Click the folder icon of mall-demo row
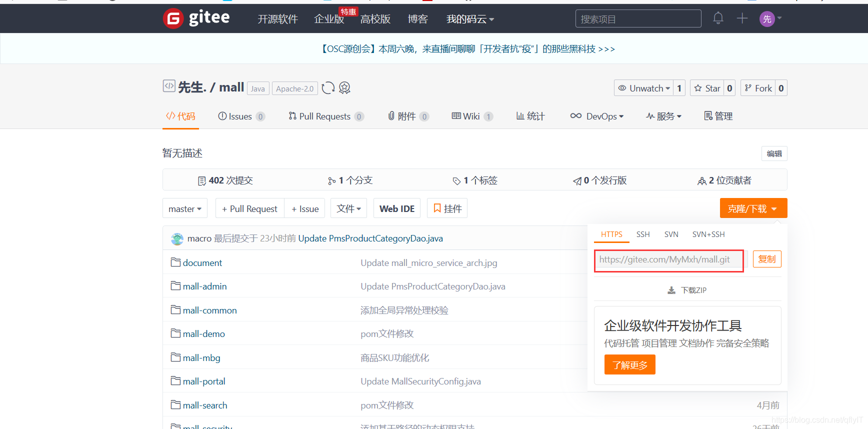The image size is (868, 429). click(175, 333)
